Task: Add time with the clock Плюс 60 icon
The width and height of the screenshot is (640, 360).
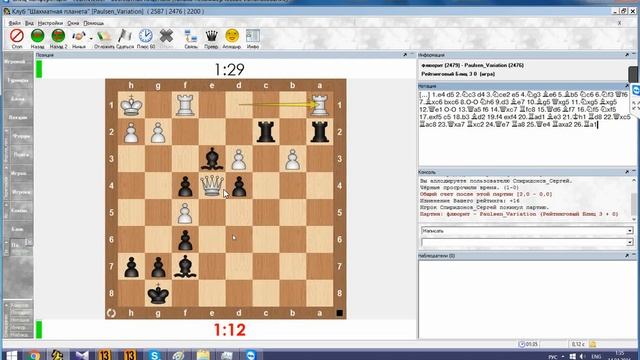Action: 145,36
